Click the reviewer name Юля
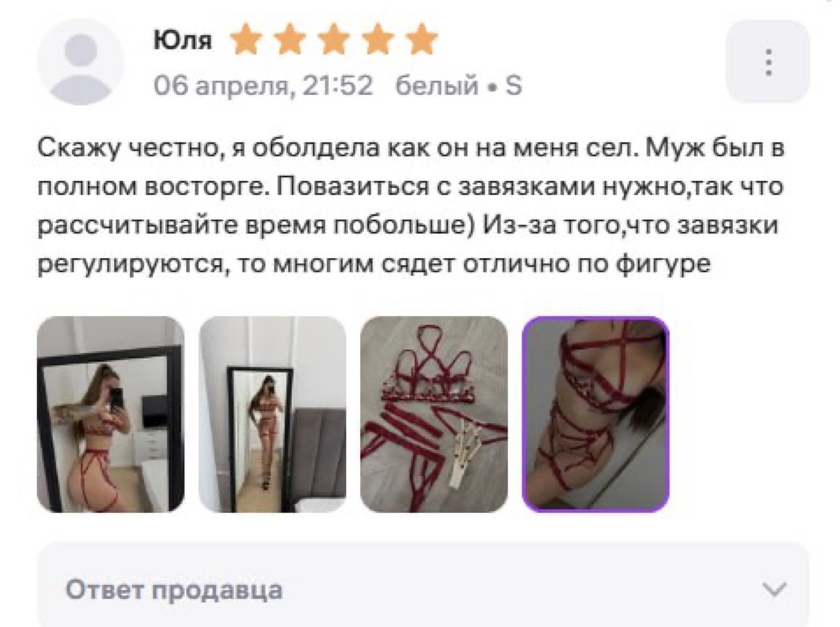The width and height of the screenshot is (840, 627). pos(183,40)
